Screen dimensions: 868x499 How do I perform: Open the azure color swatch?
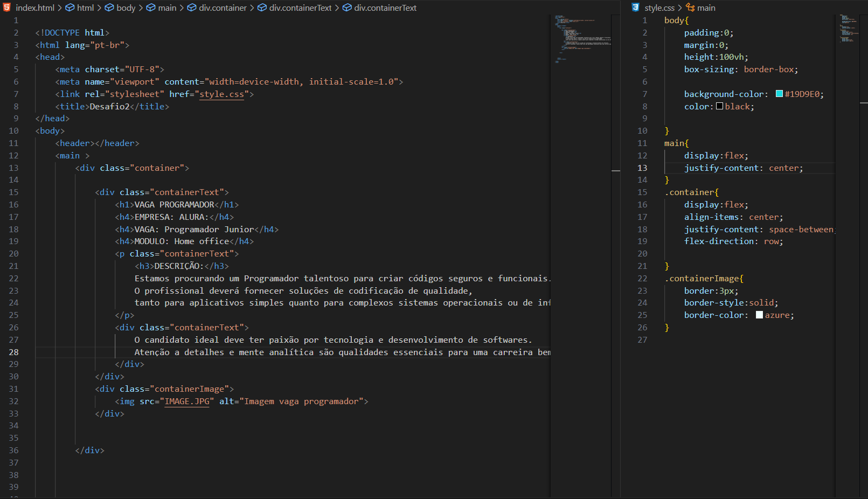tap(759, 315)
